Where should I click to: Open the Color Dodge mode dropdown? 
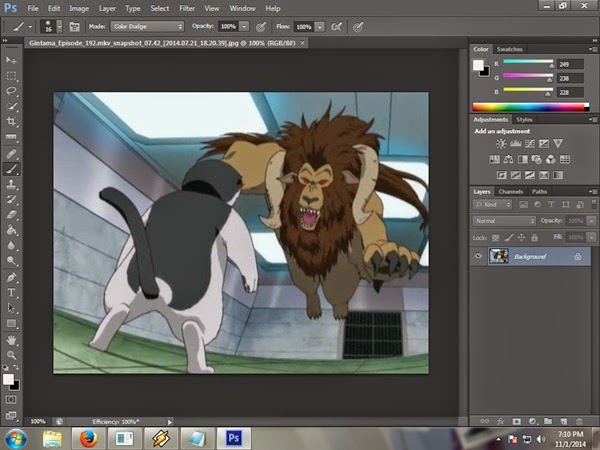coord(147,26)
